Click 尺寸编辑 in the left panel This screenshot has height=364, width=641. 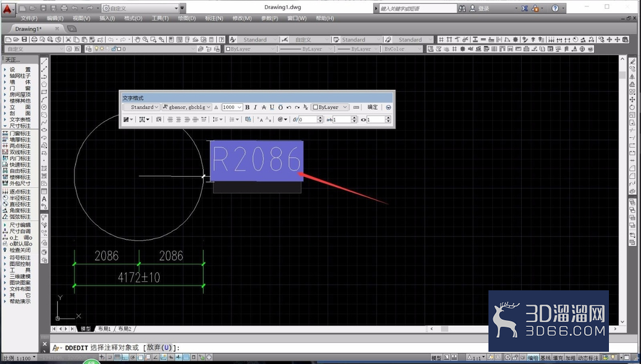[x=20, y=225]
